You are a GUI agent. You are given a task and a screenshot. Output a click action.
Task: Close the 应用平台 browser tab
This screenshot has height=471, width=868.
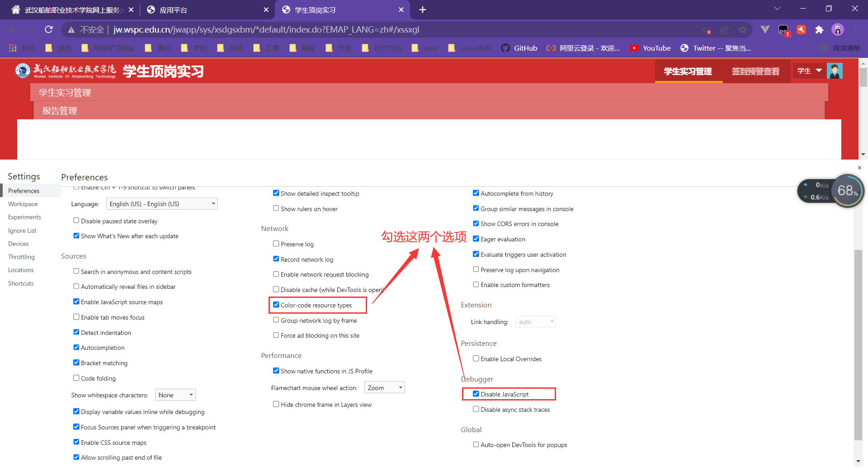[x=266, y=9]
